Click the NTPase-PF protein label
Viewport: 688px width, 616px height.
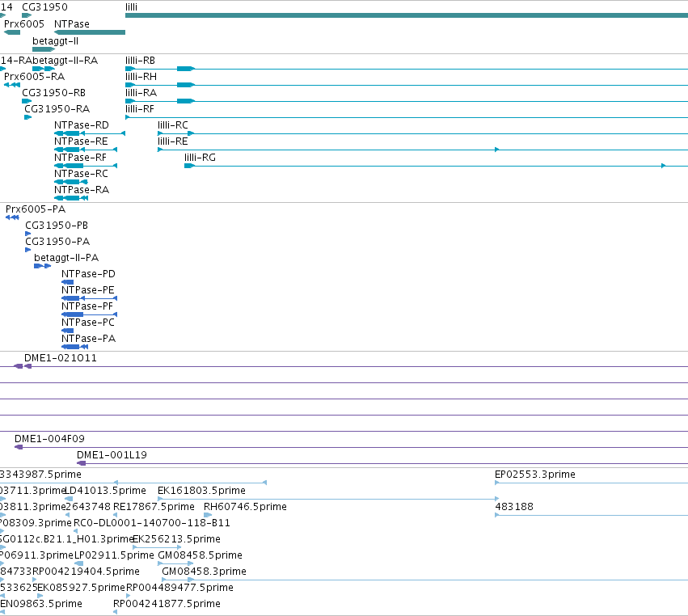click(x=87, y=306)
